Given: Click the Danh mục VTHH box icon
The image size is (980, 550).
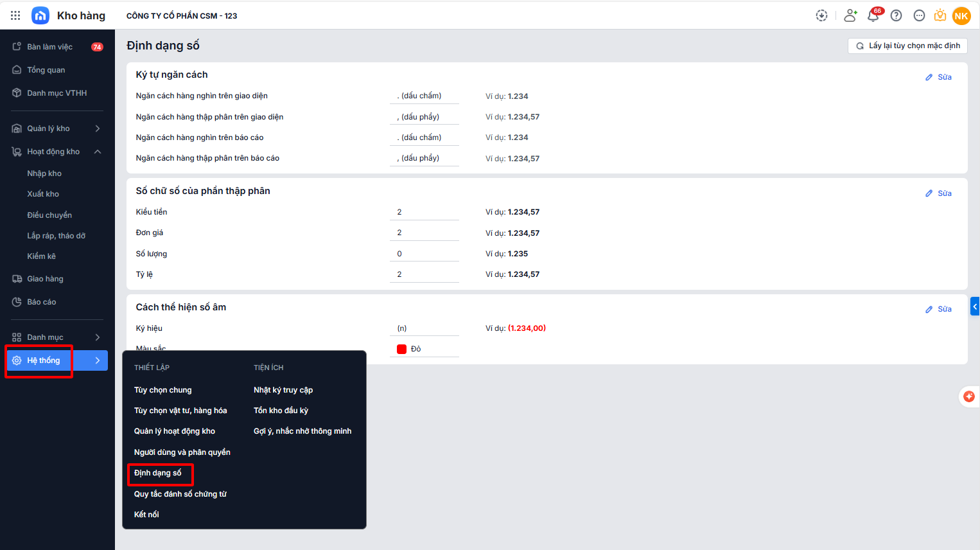Looking at the screenshot, I should point(17,93).
